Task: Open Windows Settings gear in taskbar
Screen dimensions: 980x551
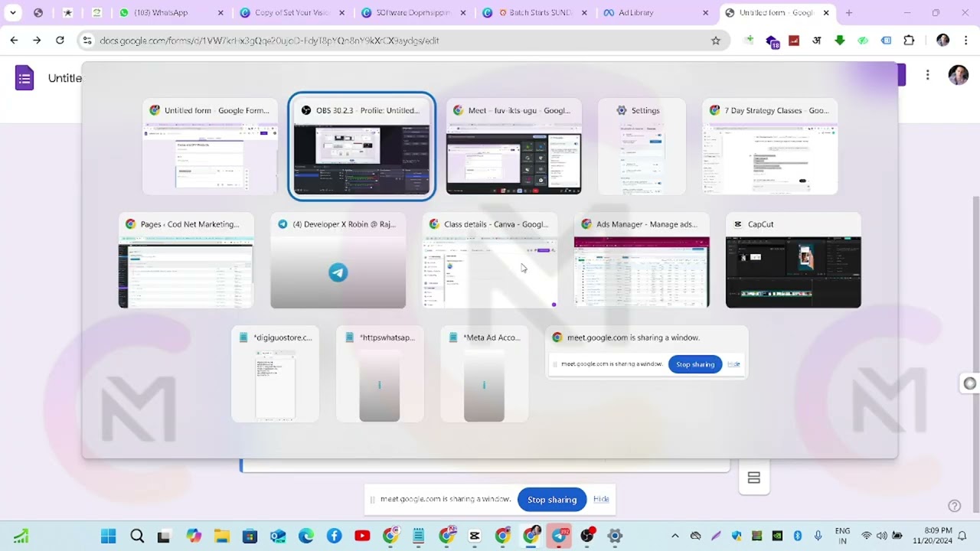Action: click(615, 536)
